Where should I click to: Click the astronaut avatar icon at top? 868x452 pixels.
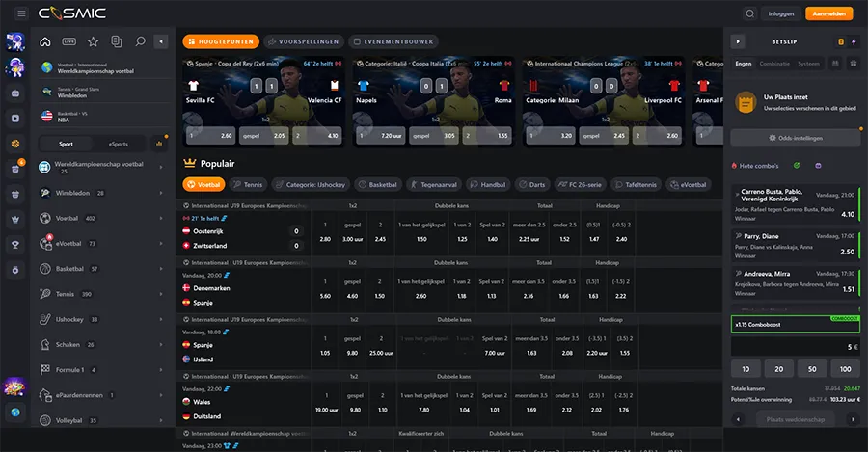pyautogui.click(x=14, y=42)
